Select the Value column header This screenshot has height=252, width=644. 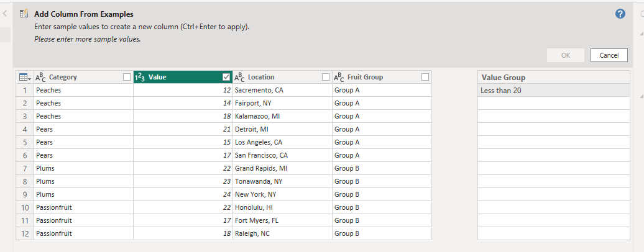pos(183,77)
